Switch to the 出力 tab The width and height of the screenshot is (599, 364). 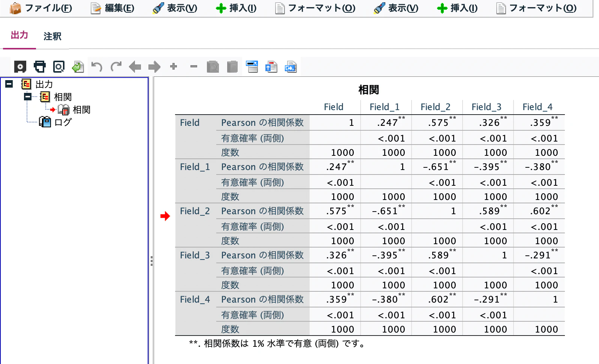tap(19, 35)
